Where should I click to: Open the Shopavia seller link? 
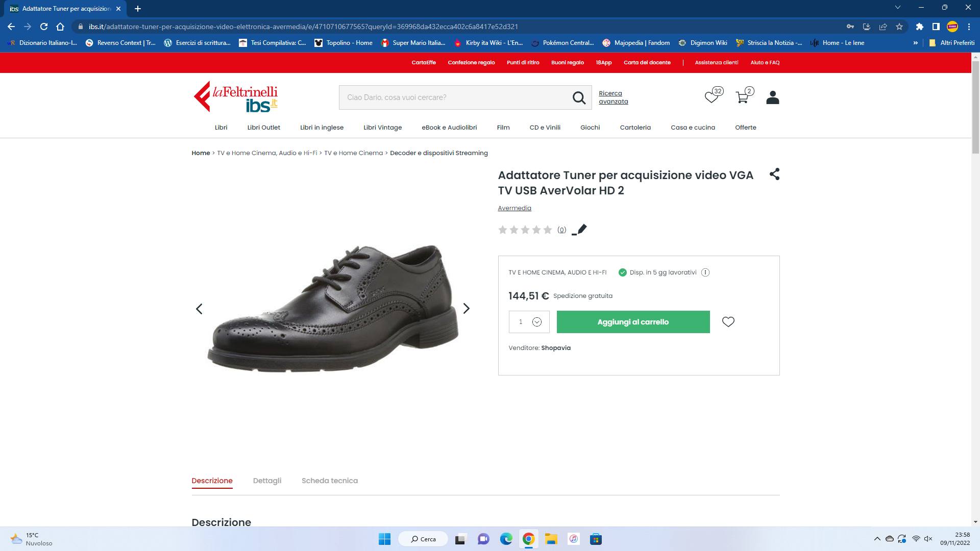tap(556, 348)
